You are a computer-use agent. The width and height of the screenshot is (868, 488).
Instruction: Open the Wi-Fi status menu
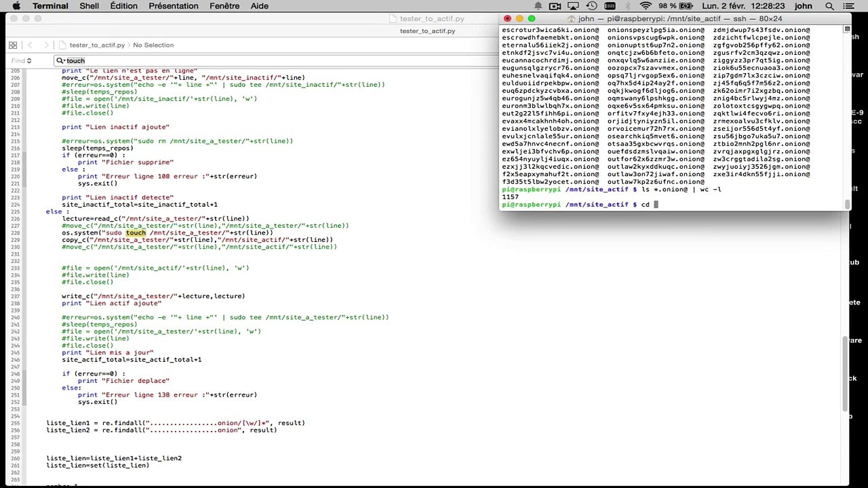646,6
